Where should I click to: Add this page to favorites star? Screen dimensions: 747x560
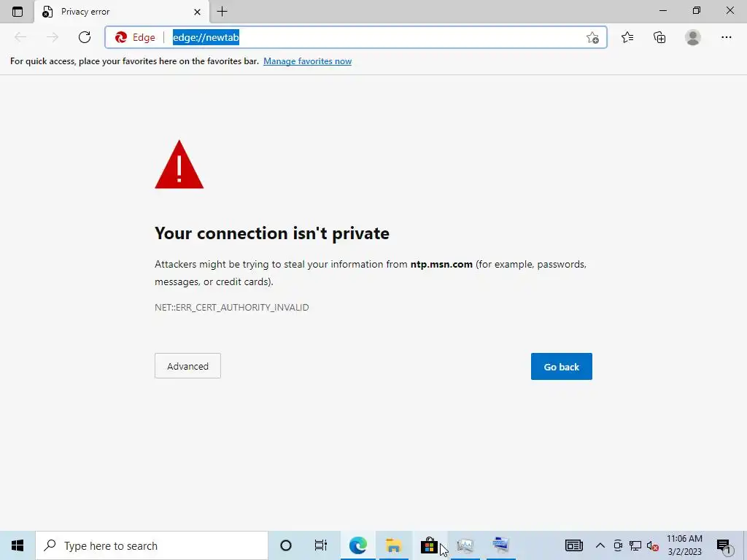(592, 38)
